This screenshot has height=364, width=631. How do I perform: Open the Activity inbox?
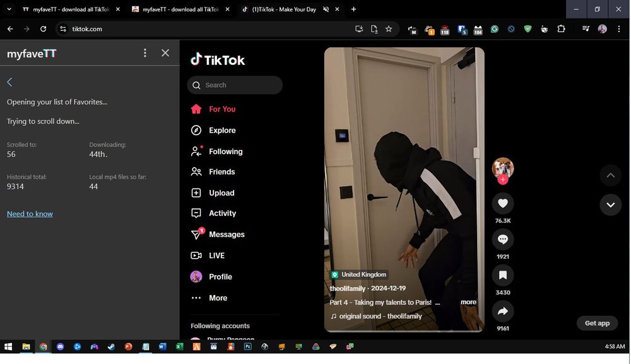(x=213, y=213)
